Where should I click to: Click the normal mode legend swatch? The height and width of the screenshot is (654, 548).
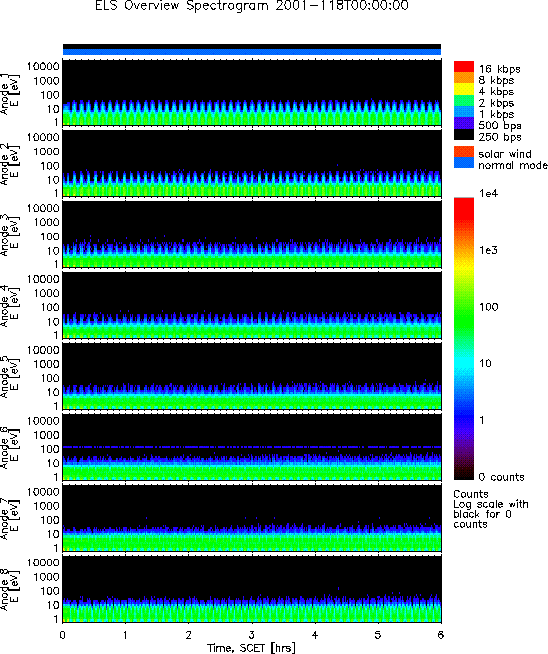464,163
